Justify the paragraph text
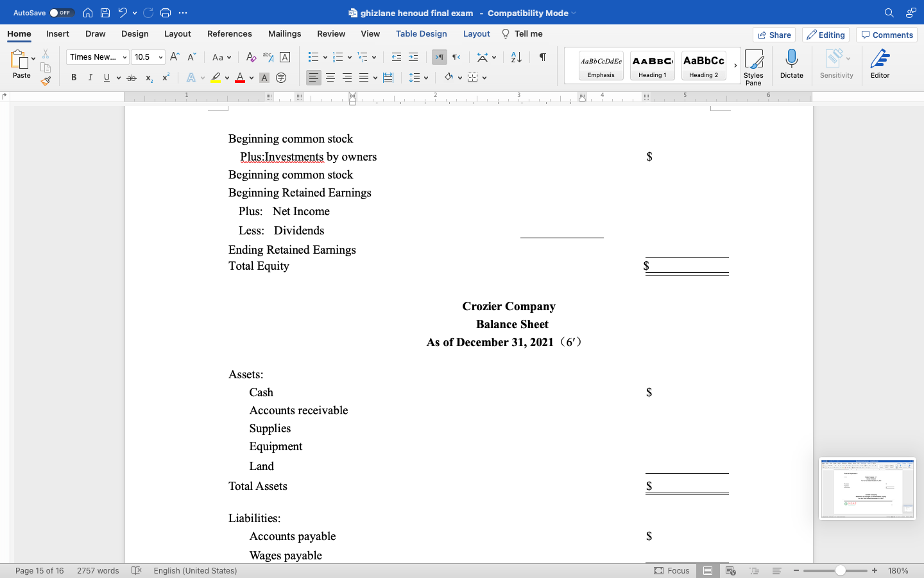This screenshot has width=924, height=578. tap(364, 78)
